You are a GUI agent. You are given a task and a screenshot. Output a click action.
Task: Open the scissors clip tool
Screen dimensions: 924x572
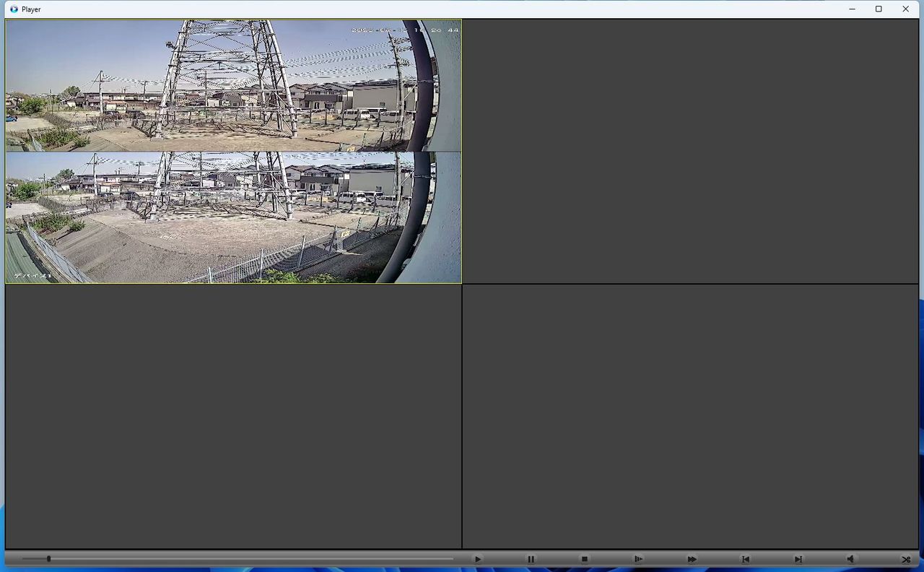(906, 559)
